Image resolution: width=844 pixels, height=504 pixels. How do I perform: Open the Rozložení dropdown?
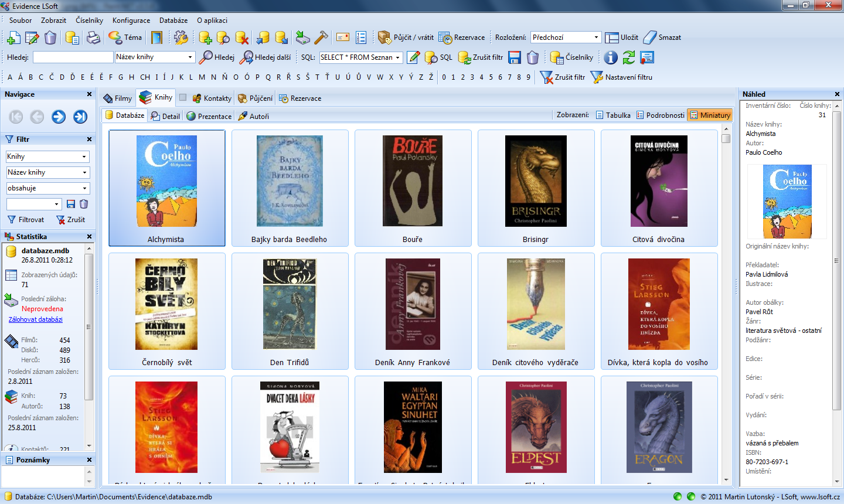(596, 38)
